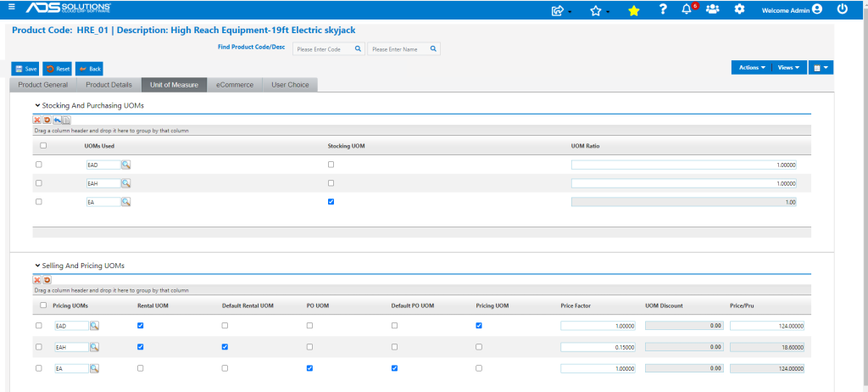Screen dimensions: 868x392
Task: Click Price/Pru field for EAD row
Action: pos(767,326)
